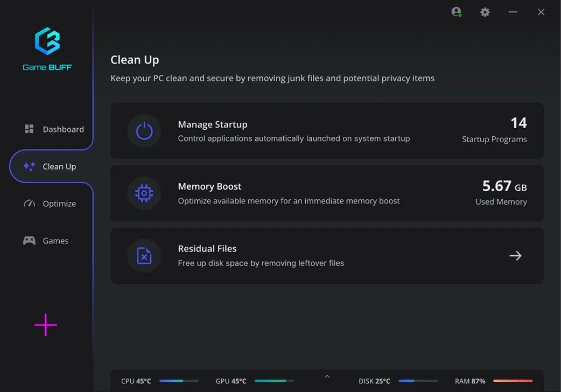Viewport: 561px width, 392px height.
Task: Select the Clean Up menu item
Action: coord(51,166)
